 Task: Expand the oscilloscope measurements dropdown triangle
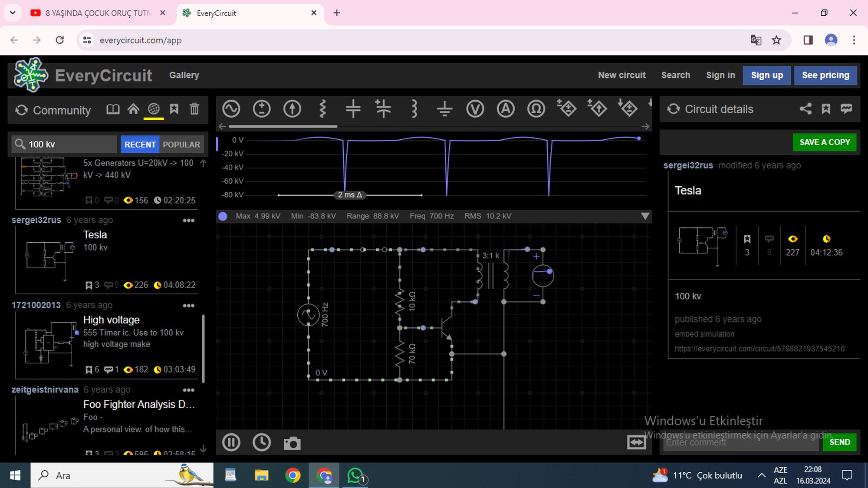click(x=645, y=216)
